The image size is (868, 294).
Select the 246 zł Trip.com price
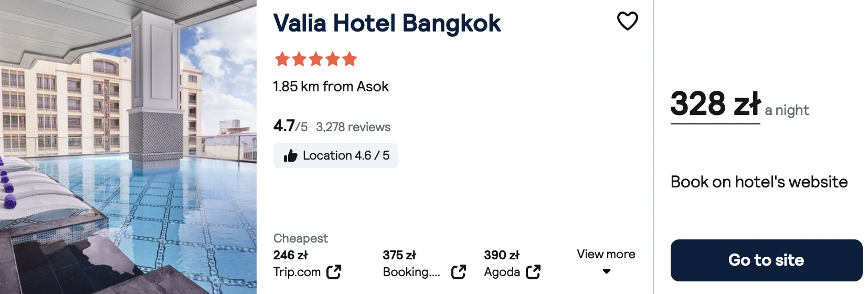[291, 255]
